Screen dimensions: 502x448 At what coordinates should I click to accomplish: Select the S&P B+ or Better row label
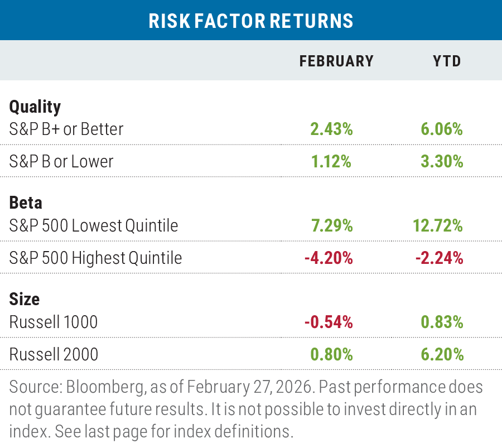point(66,129)
